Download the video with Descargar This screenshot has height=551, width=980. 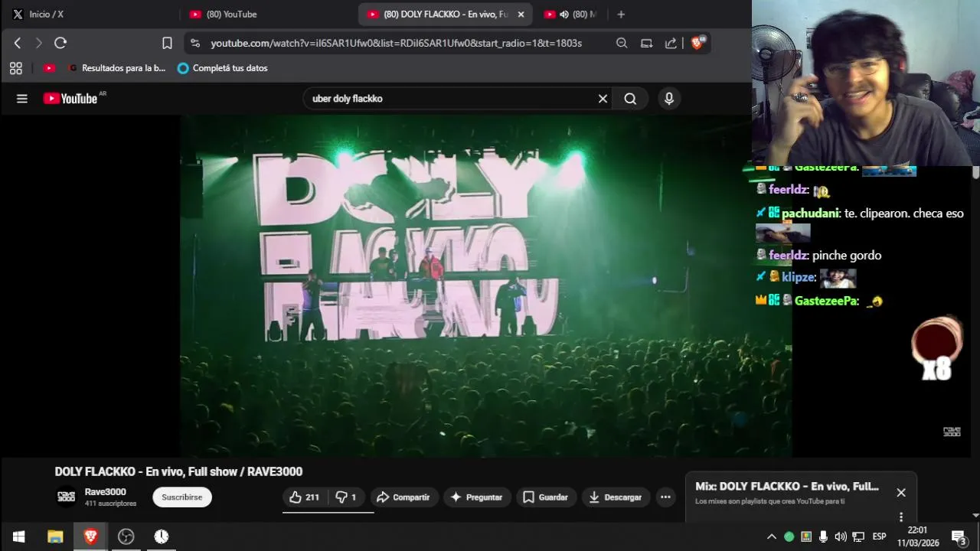point(616,497)
